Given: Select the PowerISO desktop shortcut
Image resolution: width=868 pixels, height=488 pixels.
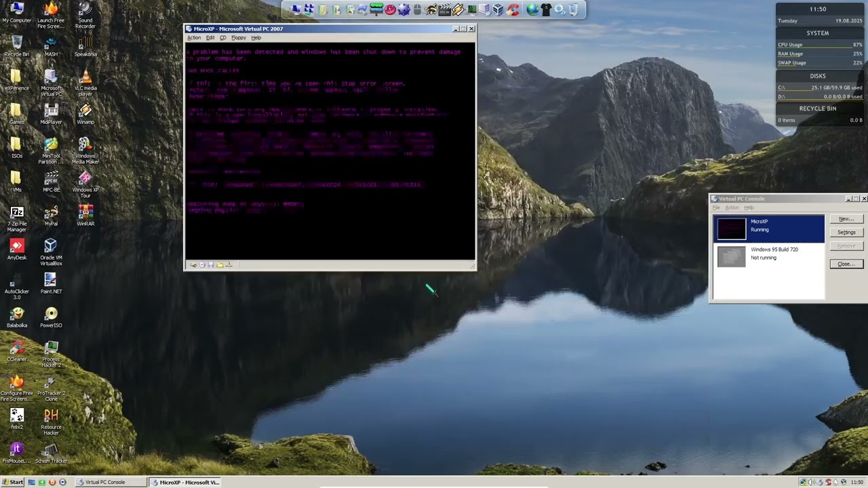Looking at the screenshot, I should coord(51,318).
